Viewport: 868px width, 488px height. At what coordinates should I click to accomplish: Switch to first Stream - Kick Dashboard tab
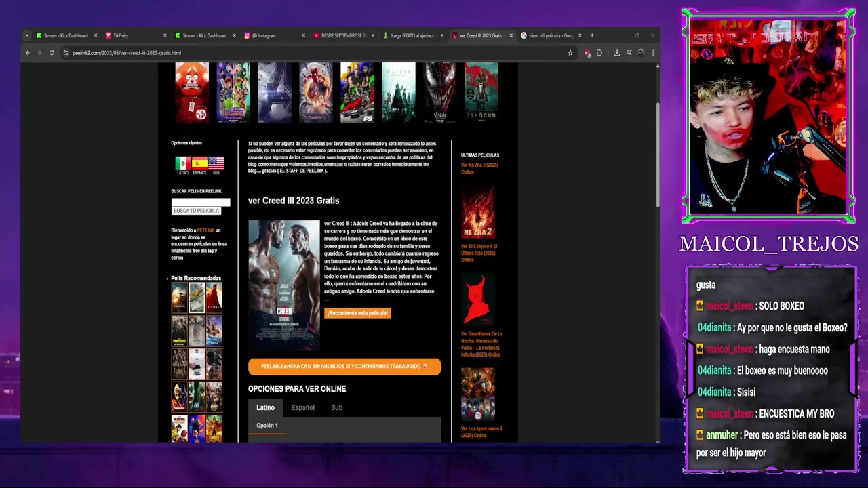click(66, 35)
